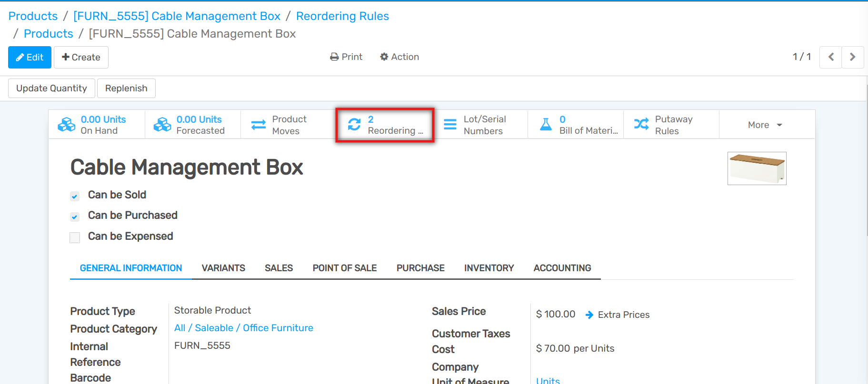Toggle the Can be Sold checkbox
This screenshot has height=384, width=868.
click(75, 196)
